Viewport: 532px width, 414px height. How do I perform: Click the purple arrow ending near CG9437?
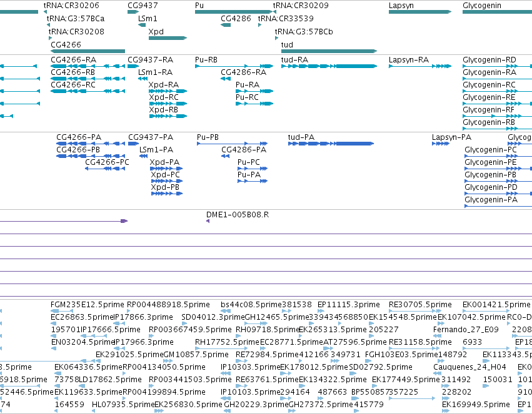pyautogui.click(x=124, y=221)
